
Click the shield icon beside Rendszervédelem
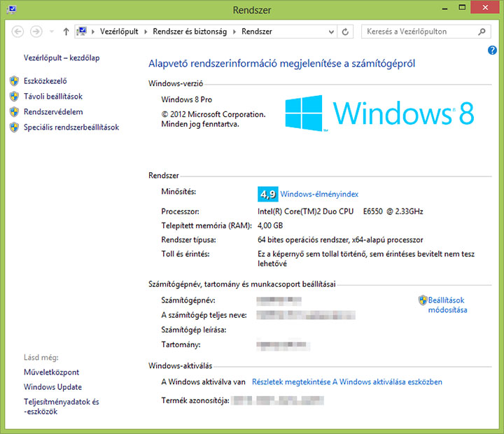[x=14, y=112]
